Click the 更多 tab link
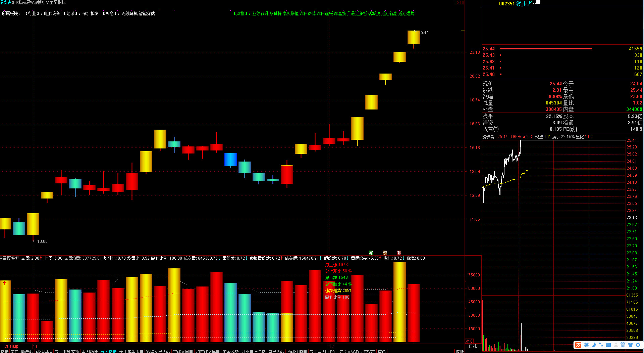Viewport: 644px width, 353px height. [x=382, y=351]
